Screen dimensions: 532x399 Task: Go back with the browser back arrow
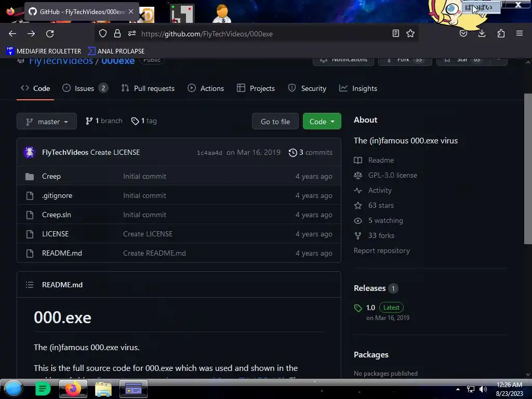coord(12,34)
